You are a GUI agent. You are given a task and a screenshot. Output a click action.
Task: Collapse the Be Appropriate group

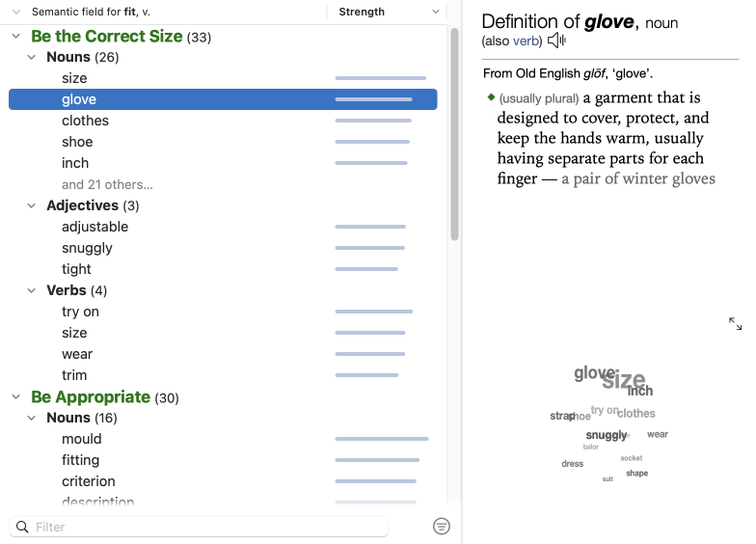tap(16, 397)
